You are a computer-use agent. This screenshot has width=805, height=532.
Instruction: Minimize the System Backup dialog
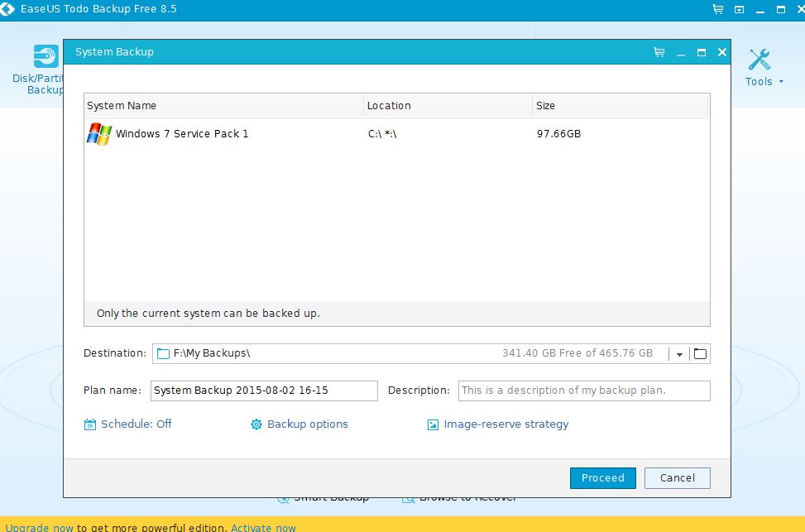681,52
